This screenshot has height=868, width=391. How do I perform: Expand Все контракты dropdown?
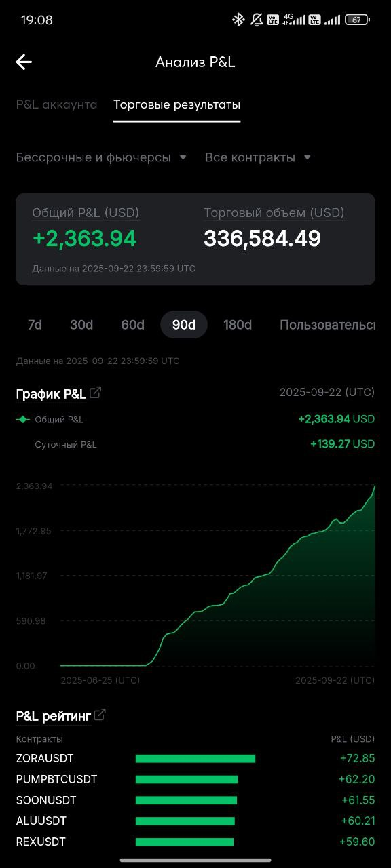click(x=258, y=157)
